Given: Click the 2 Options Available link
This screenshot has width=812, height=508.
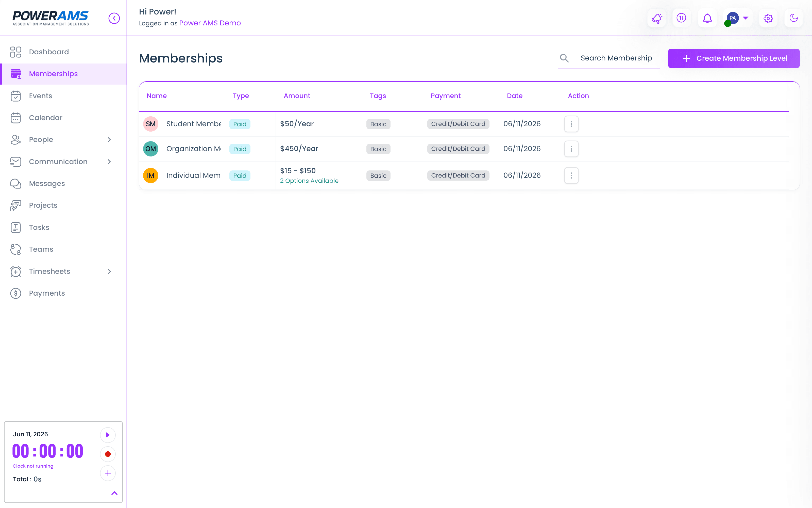Looking at the screenshot, I should point(309,181).
